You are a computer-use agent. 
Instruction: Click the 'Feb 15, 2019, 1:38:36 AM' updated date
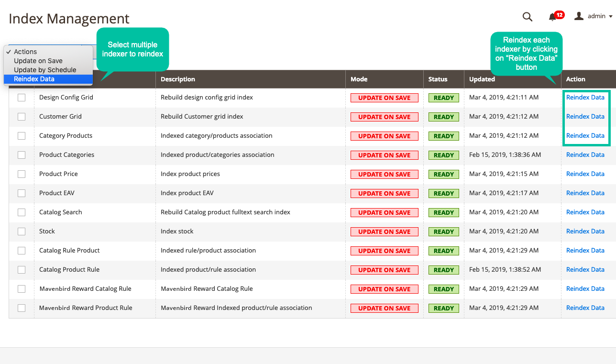click(x=505, y=154)
